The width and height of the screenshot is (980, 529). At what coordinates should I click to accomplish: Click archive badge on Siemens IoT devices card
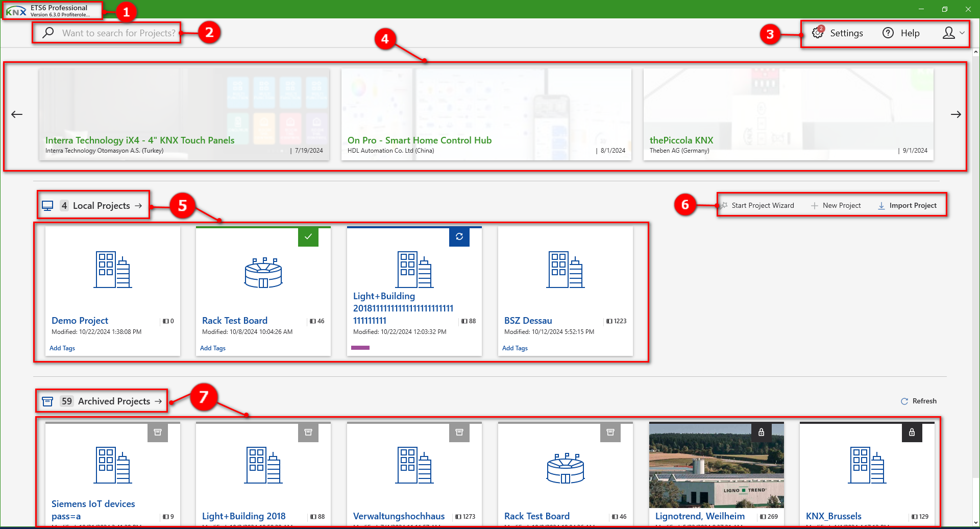tap(158, 432)
